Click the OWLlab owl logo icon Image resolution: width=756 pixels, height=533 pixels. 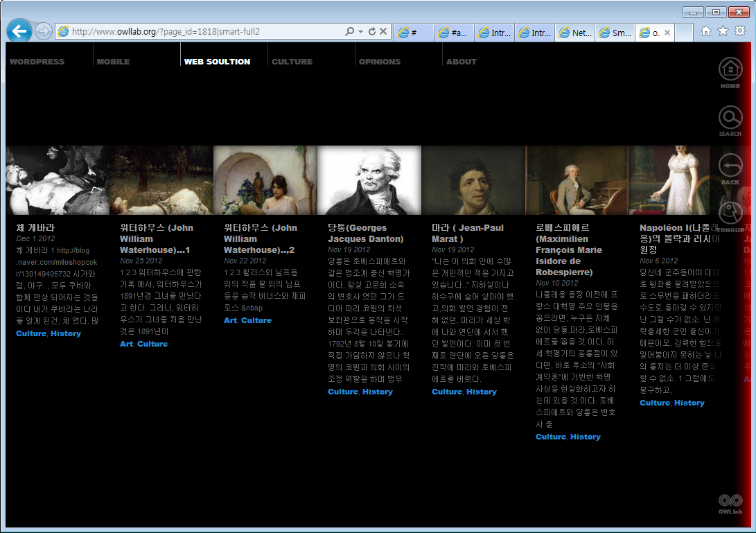click(x=730, y=500)
